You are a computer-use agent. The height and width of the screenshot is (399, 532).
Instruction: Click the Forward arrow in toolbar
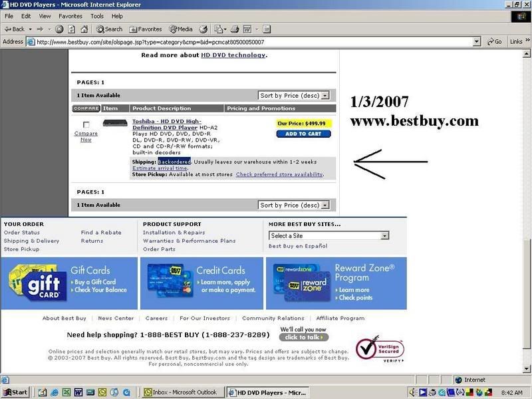[x=40, y=29]
